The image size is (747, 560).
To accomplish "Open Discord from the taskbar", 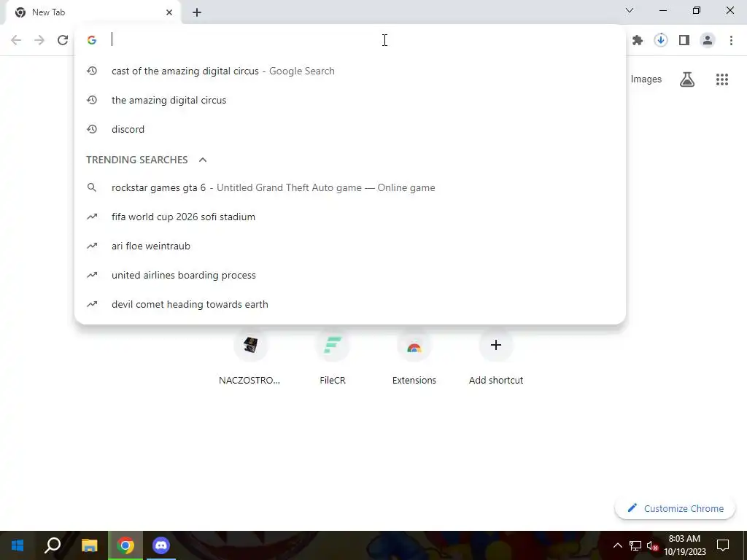I will [x=161, y=545].
